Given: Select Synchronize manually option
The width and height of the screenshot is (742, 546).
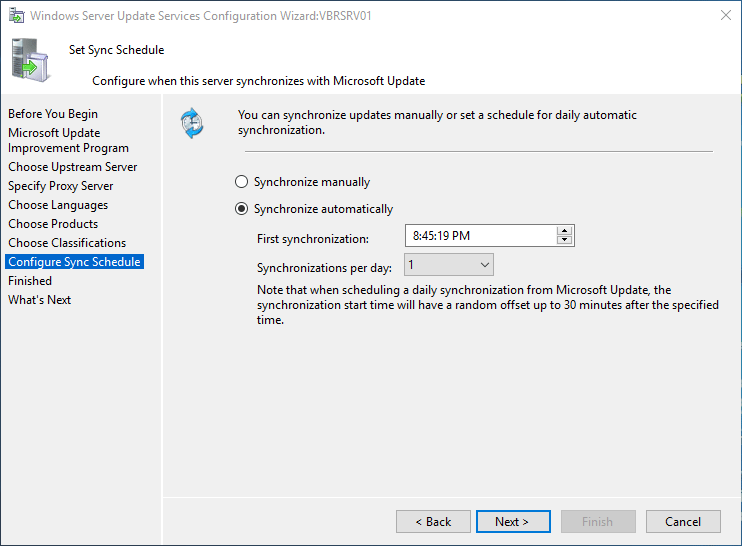Looking at the screenshot, I should 241,182.
